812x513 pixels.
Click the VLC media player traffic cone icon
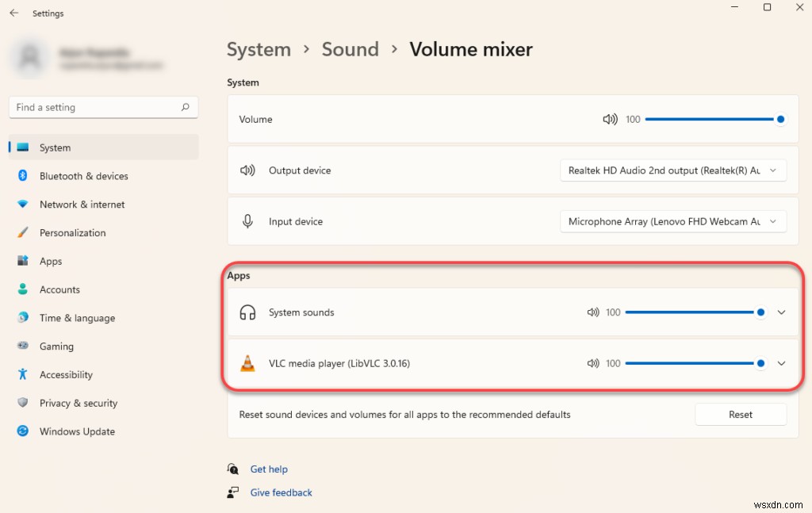click(247, 363)
